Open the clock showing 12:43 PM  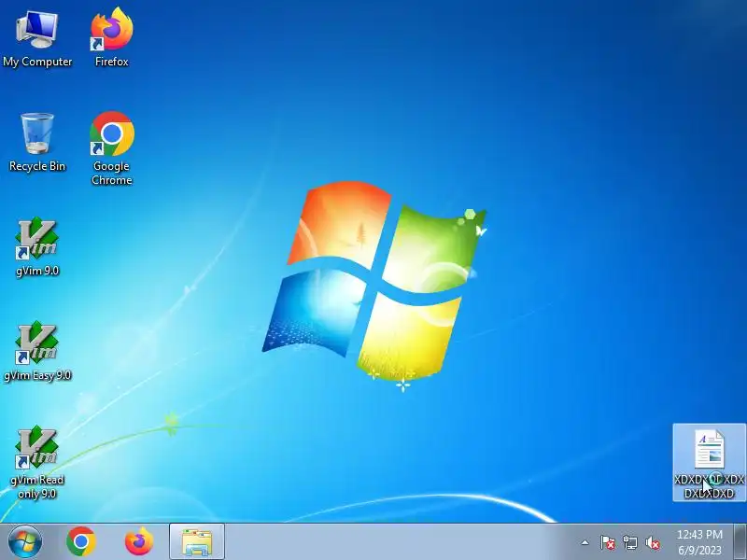[x=699, y=542]
